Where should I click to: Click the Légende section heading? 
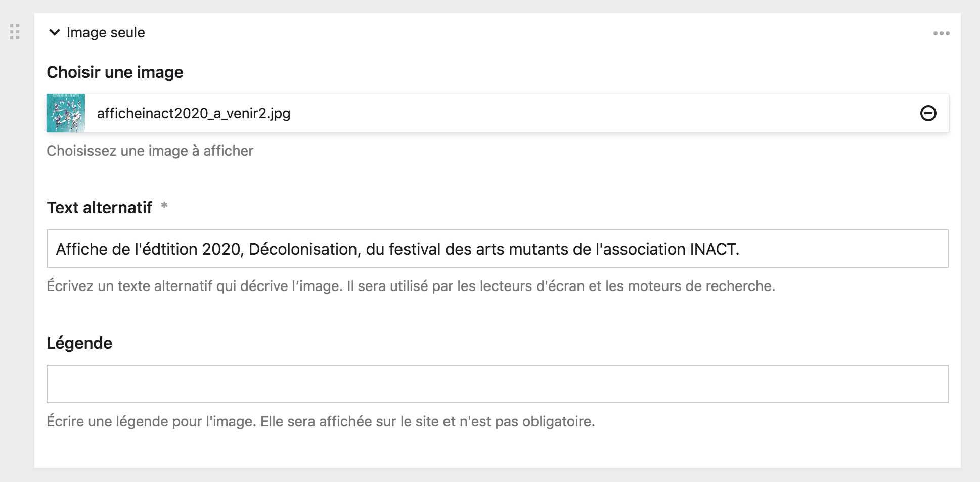point(79,343)
